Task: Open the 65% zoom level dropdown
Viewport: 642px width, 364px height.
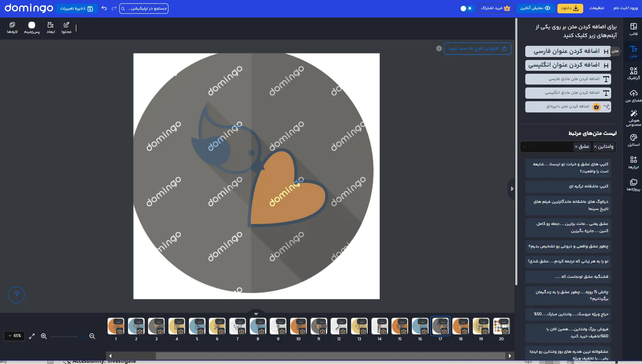Action: 15,336
